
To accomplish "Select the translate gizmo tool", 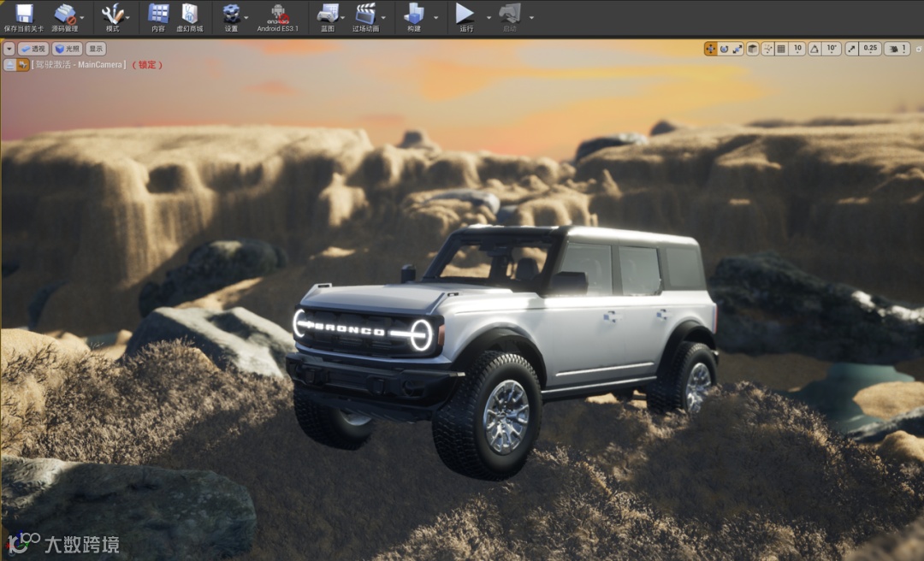I will (711, 49).
